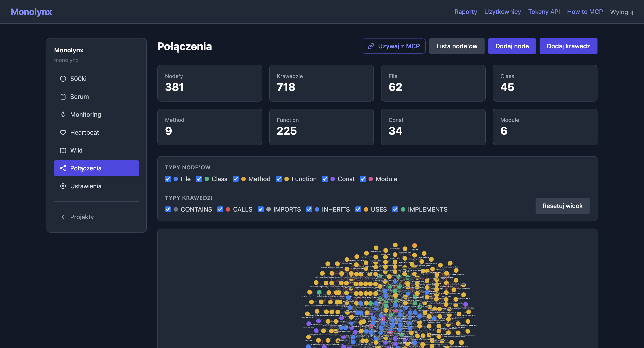Toggle the IMPORTS edge type checkbox

coord(261,209)
